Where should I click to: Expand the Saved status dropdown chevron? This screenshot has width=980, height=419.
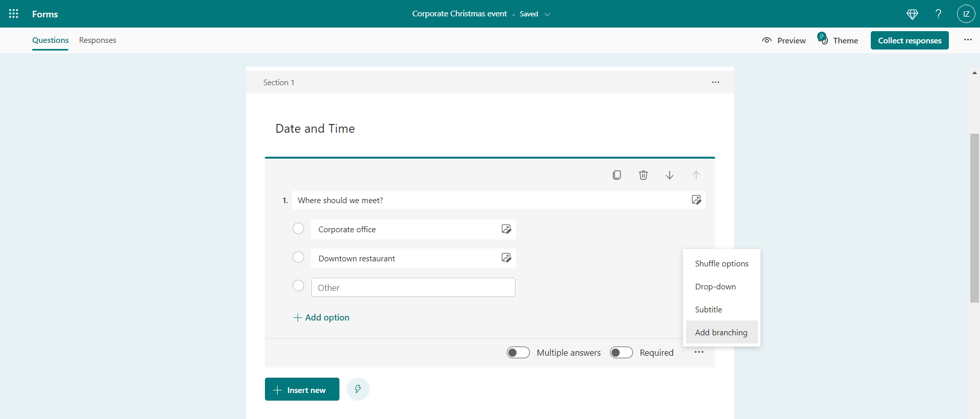click(547, 14)
